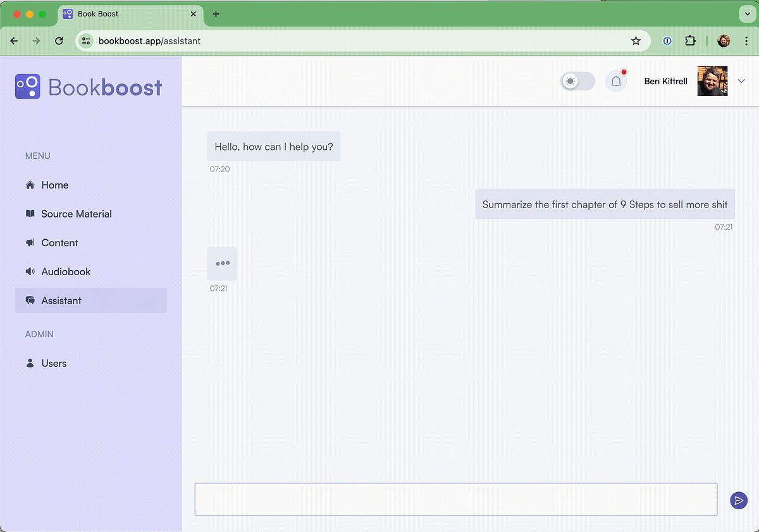
Task: Click the address bar URL bookboost.app/assistant
Action: coord(149,41)
